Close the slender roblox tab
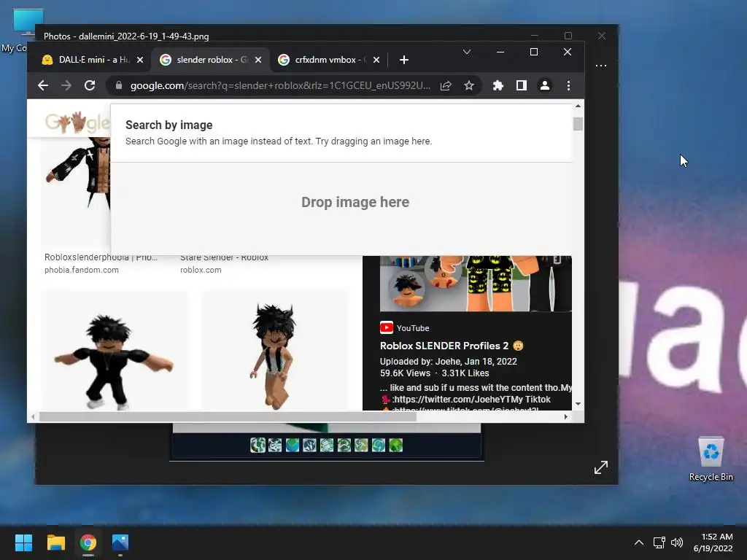Screen dimensions: 747x560 click(x=258, y=60)
